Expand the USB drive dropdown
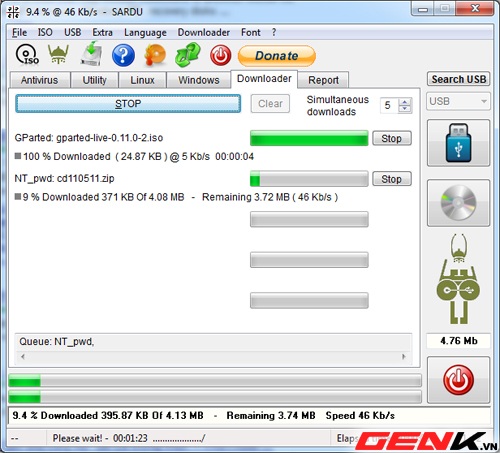This screenshot has height=453, width=500. tap(484, 101)
